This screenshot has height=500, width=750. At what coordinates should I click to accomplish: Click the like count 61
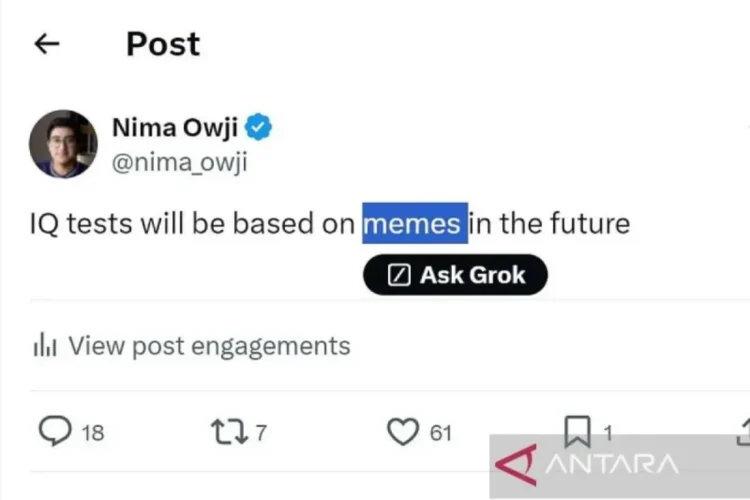point(440,433)
